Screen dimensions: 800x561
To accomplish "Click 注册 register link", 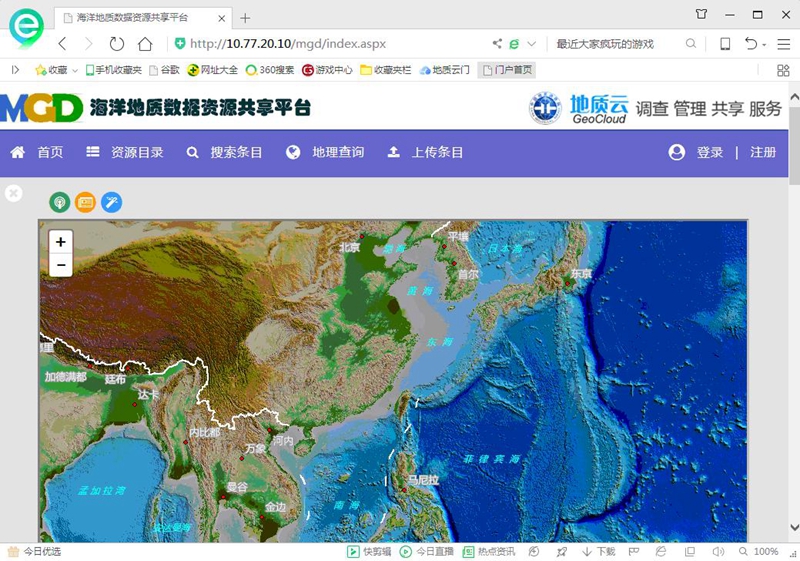I will click(763, 152).
